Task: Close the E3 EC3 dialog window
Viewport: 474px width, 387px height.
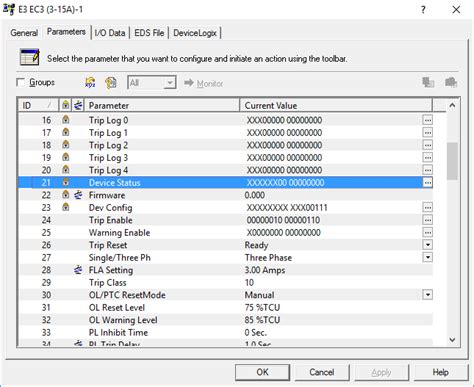Action: click(456, 10)
